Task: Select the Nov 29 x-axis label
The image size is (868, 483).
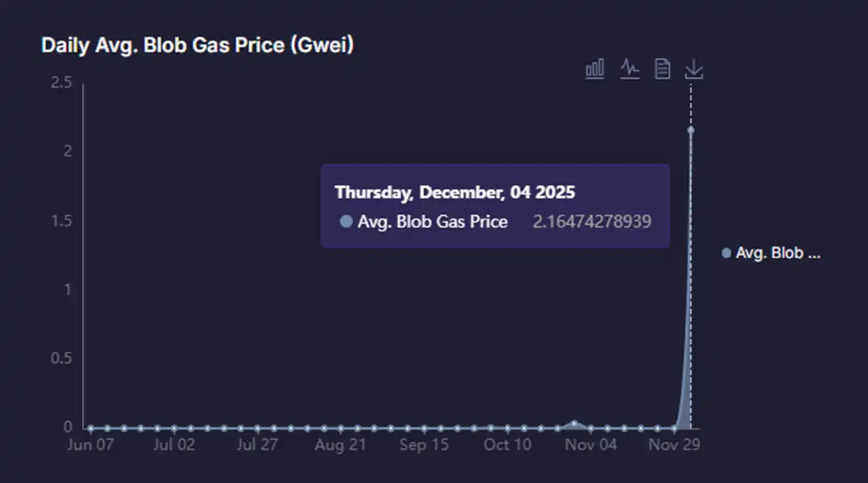Action: [675, 445]
